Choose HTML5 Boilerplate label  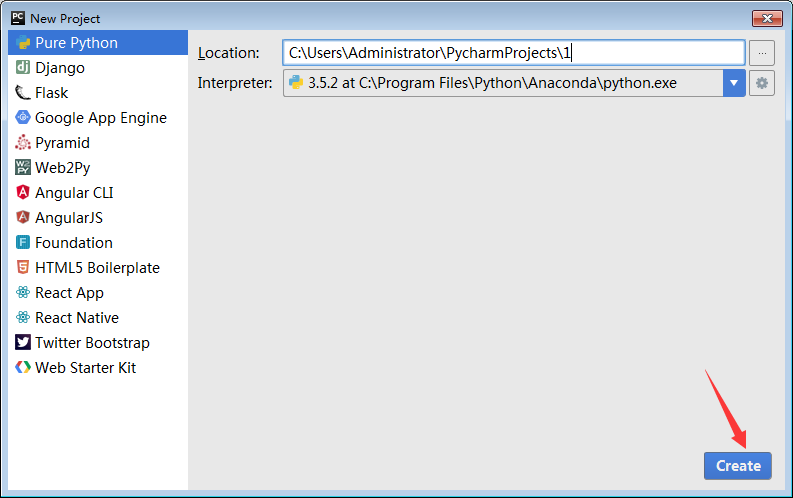pyautogui.click(x=97, y=267)
